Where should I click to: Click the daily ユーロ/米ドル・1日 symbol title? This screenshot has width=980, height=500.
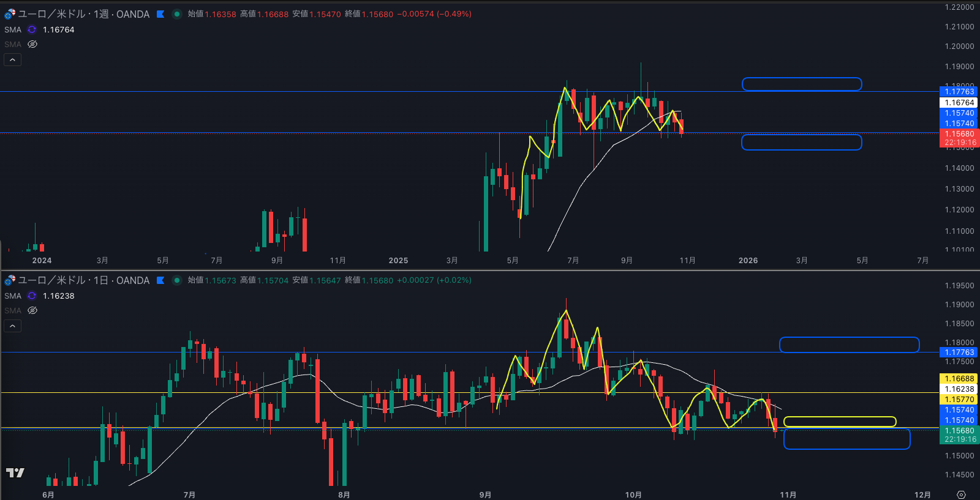tap(83, 280)
